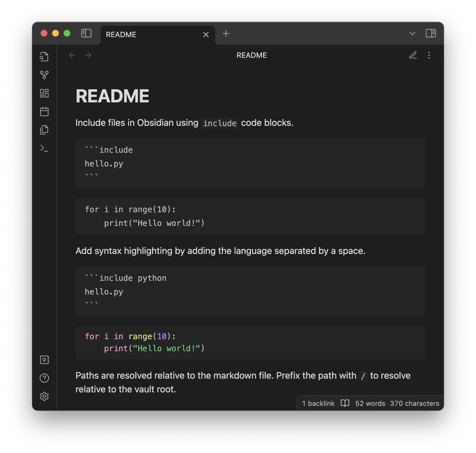The image size is (476, 453).
Task: Add a new tab with plus button
Action: 226,33
